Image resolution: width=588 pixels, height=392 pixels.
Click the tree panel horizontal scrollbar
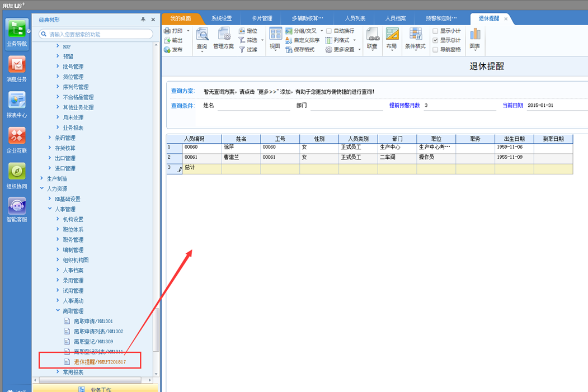point(90,380)
